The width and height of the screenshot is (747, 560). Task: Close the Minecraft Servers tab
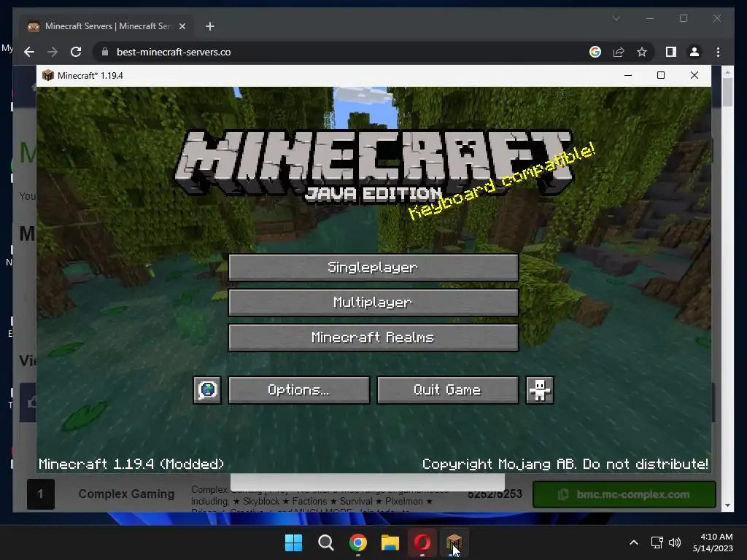pos(182,26)
